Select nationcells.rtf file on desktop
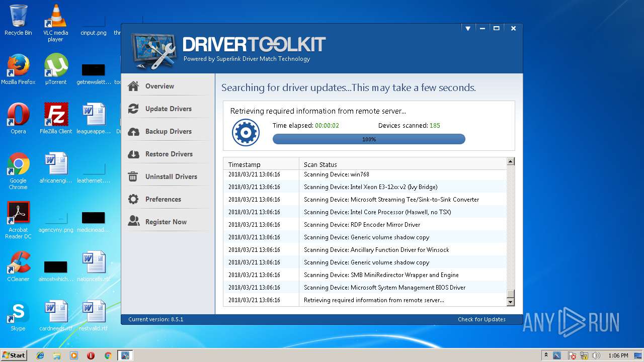This screenshot has height=362, width=644. (x=93, y=266)
